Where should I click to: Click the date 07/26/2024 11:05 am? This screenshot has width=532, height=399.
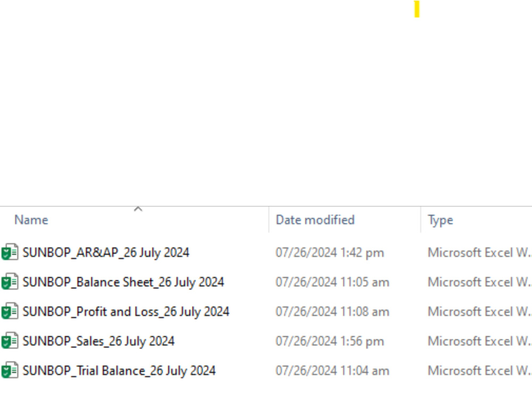[x=332, y=282]
